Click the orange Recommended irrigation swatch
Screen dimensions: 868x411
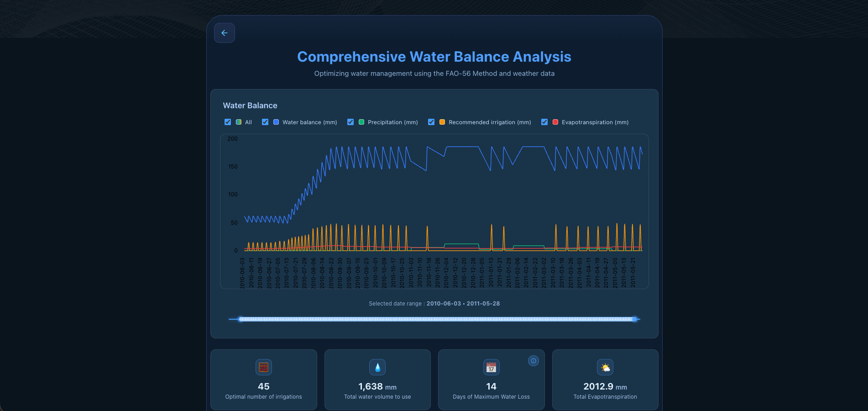tap(442, 122)
